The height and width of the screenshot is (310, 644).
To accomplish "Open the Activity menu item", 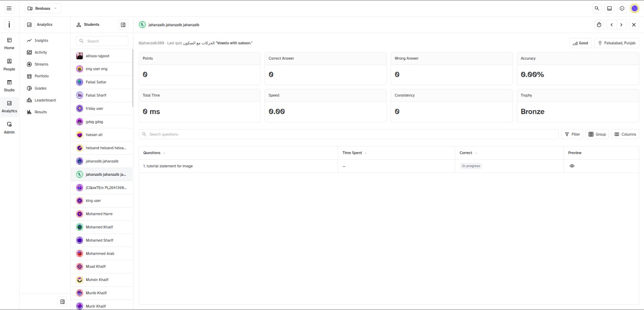I will 45,52.
